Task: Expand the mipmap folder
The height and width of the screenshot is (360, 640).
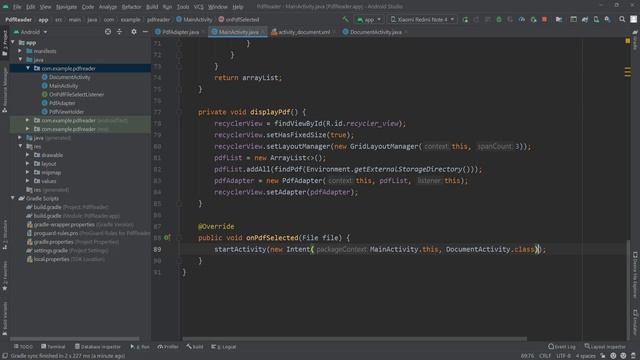Action: tap(27, 172)
